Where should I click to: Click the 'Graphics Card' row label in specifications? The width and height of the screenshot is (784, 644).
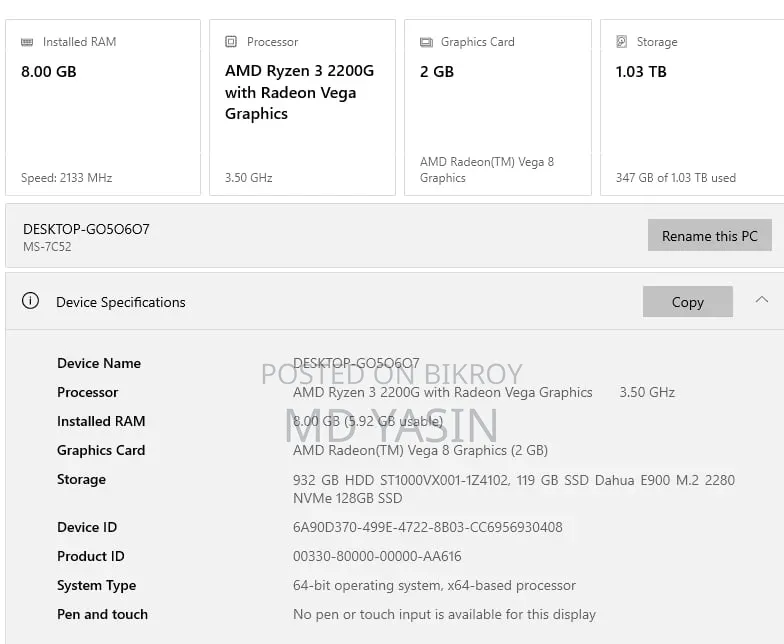[101, 450]
